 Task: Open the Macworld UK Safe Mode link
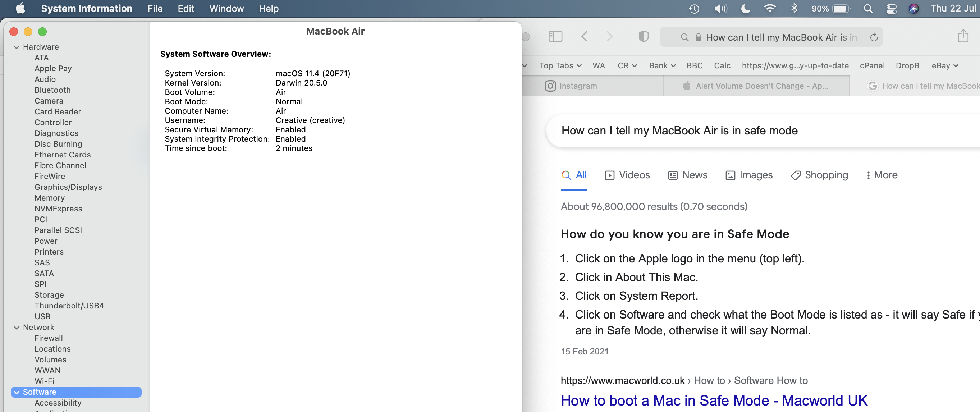714,400
